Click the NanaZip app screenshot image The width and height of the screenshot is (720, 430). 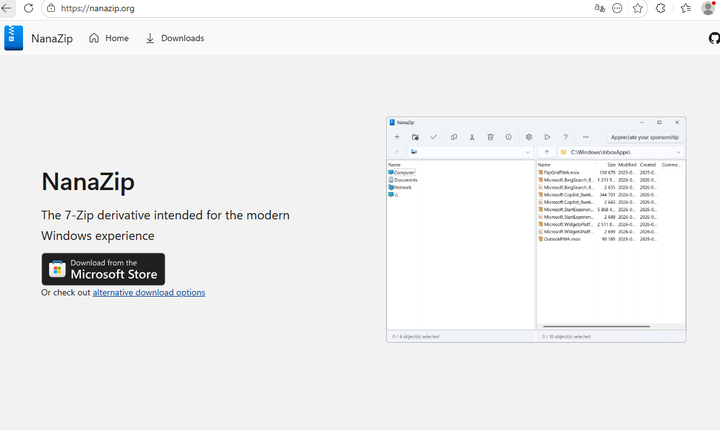(x=536, y=229)
